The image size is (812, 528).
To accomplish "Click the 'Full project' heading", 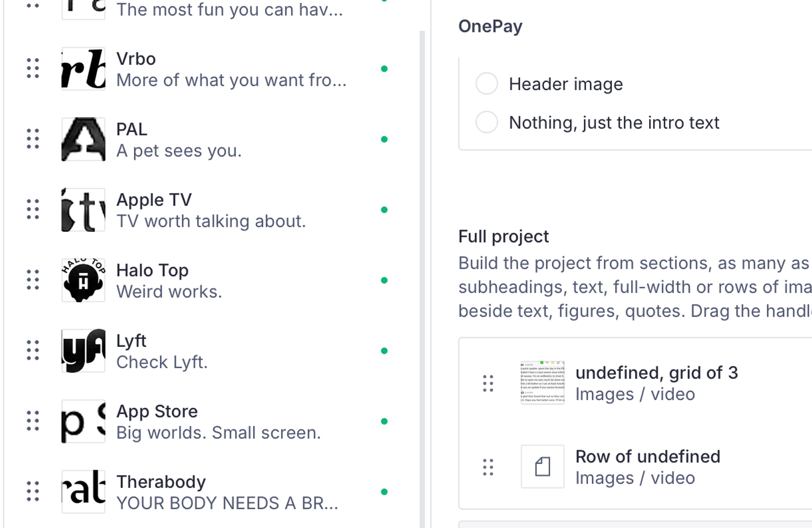I will [x=503, y=236].
